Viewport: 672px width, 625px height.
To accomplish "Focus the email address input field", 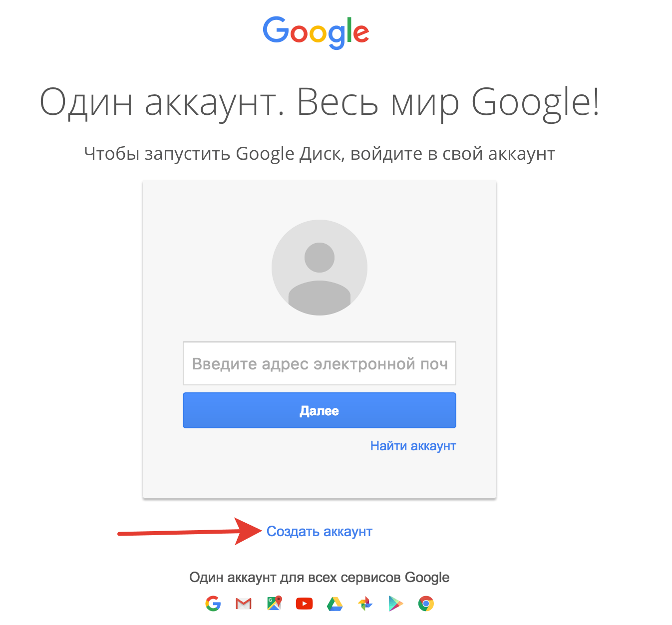I will coord(320,363).
